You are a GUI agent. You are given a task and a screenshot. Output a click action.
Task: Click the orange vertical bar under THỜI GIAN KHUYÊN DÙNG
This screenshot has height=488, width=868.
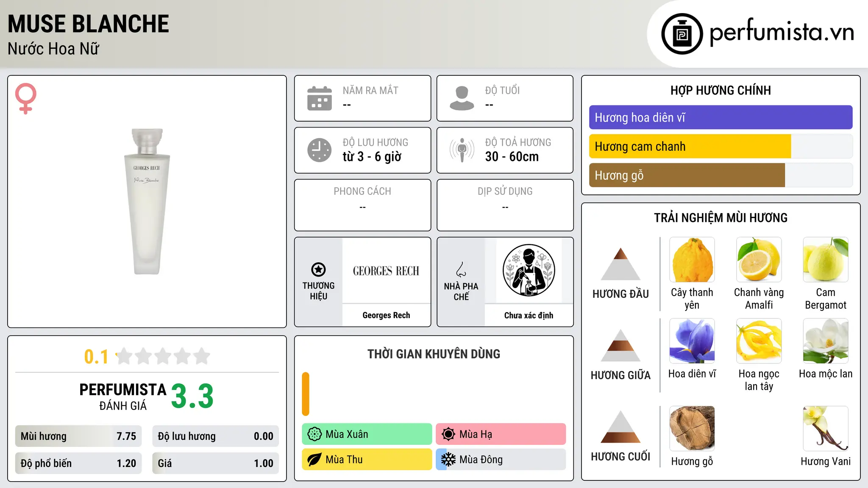306,394
